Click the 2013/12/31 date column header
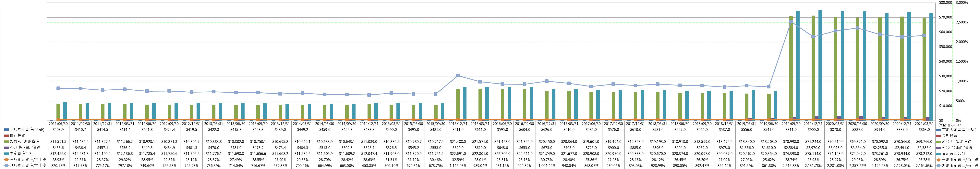This screenshot has height=169, width=980. pos(280,123)
